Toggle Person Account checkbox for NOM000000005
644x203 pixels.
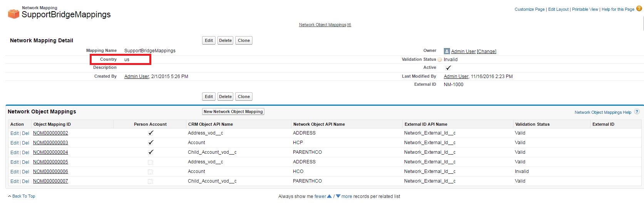pyautogui.click(x=150, y=162)
